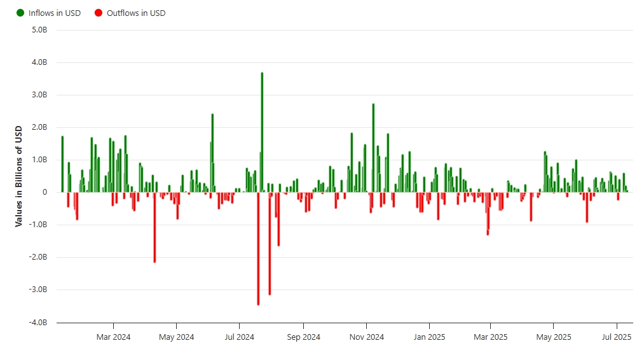Click the 'Values in Billions of USD' axis title
The width and height of the screenshot is (644, 343).
(x=18, y=176)
